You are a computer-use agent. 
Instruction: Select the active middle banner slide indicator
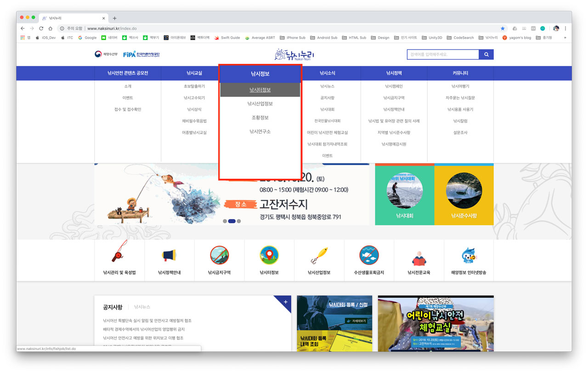pos(232,221)
